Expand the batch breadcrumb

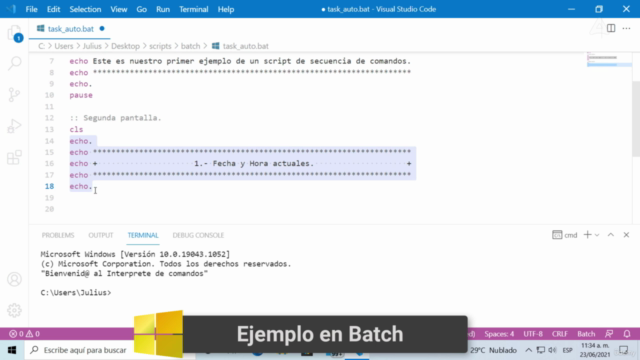pyautogui.click(x=191, y=46)
